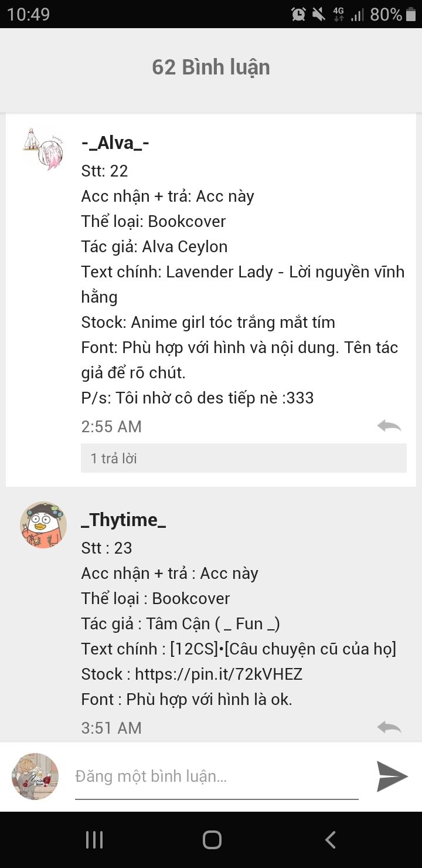Screen dimensions: 422x868
Task: Tap the alarm icon in status bar
Action: click(298, 14)
